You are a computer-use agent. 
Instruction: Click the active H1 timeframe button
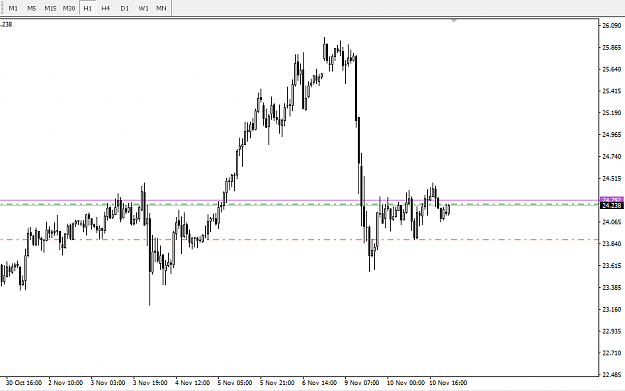coord(87,8)
